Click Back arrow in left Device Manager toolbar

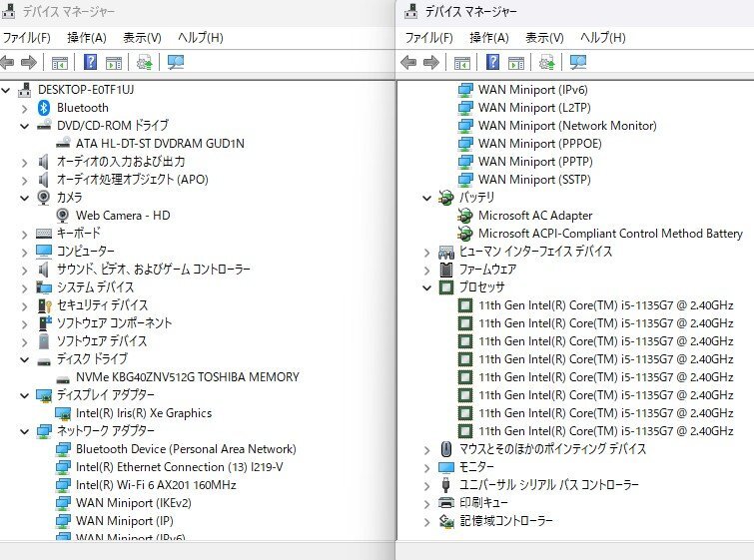click(8, 62)
